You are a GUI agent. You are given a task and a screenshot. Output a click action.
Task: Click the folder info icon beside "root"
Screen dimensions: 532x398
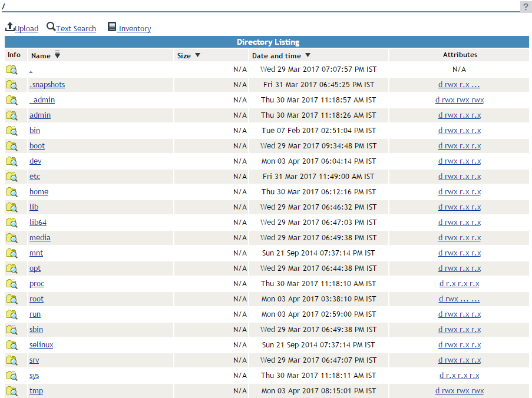pos(12,298)
